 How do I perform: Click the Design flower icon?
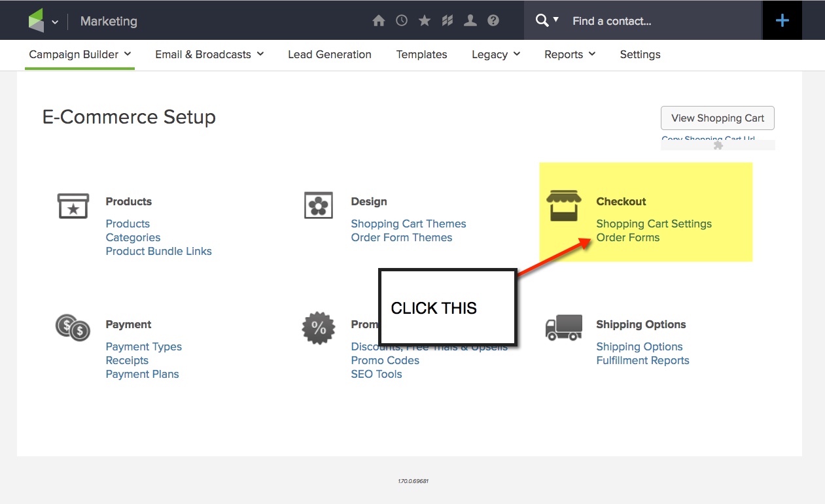318,206
